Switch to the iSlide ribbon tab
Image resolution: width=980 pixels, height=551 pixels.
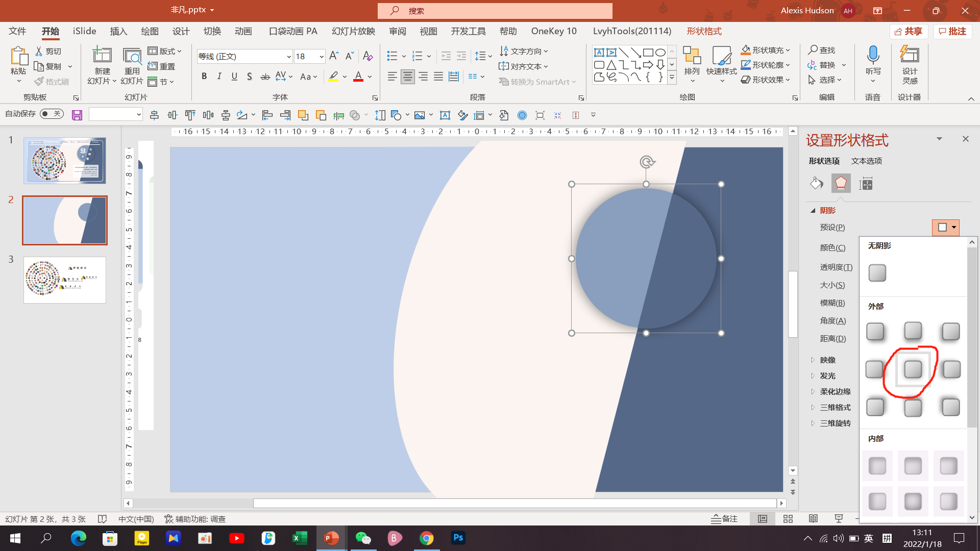point(84,31)
